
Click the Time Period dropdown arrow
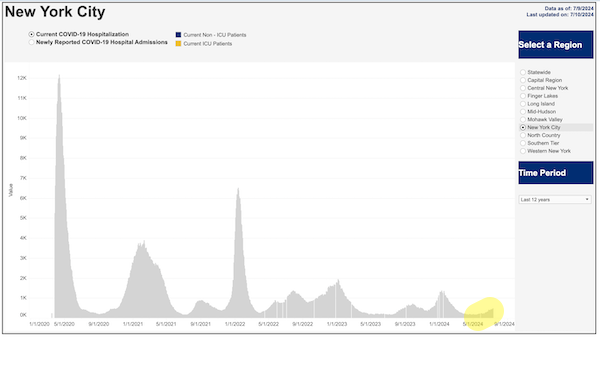(587, 200)
